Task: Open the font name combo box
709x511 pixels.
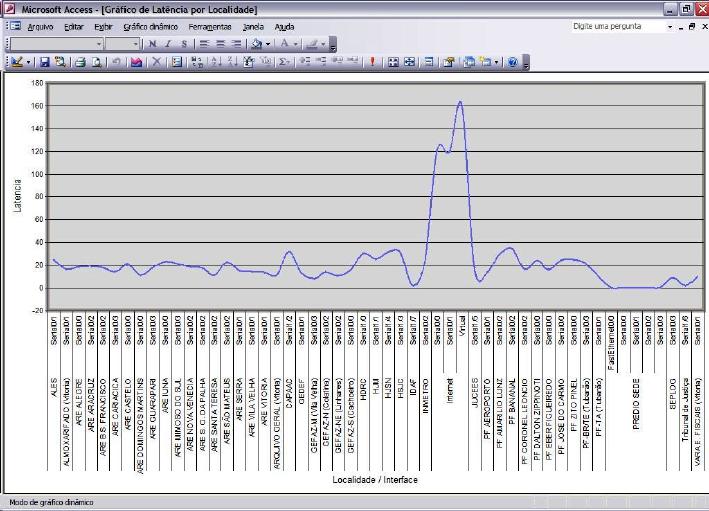Action: click(57, 44)
